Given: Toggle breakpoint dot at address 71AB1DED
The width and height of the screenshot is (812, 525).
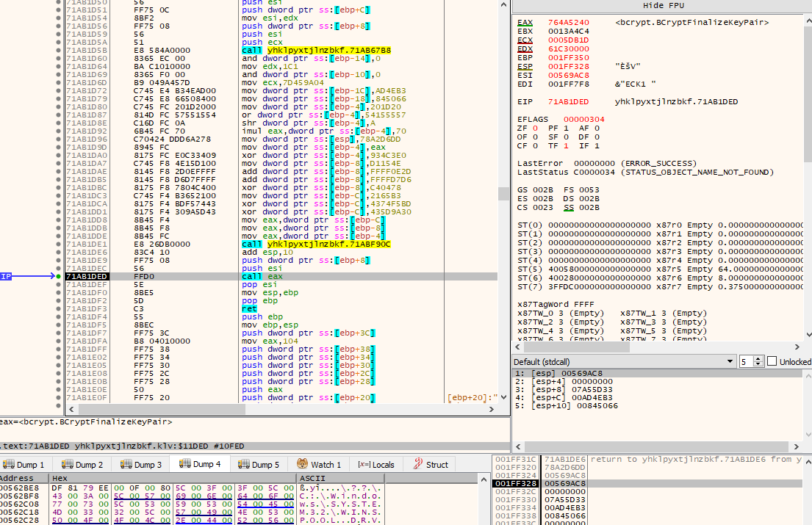Looking at the screenshot, I should (x=59, y=277).
